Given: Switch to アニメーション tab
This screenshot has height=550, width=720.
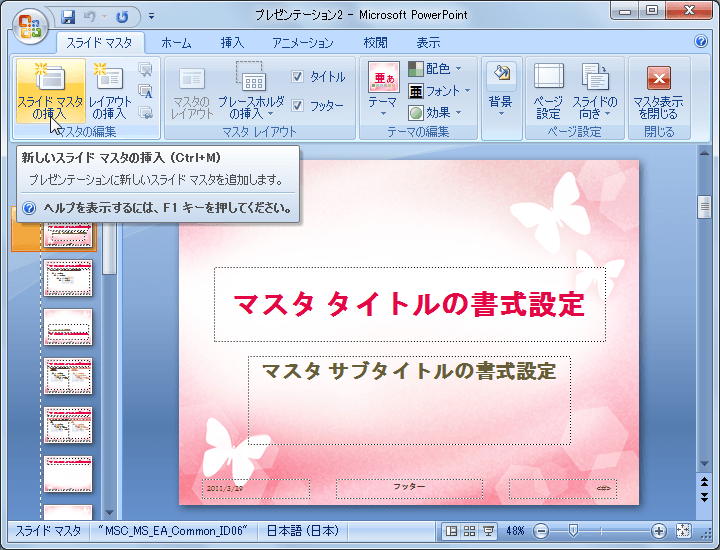Looking at the screenshot, I should 303,43.
